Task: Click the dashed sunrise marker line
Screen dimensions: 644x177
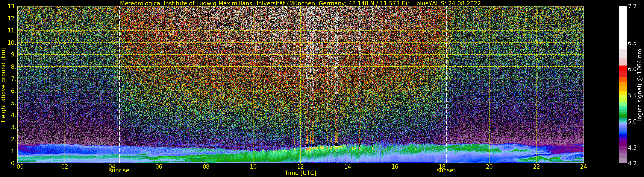Action: click(119, 85)
